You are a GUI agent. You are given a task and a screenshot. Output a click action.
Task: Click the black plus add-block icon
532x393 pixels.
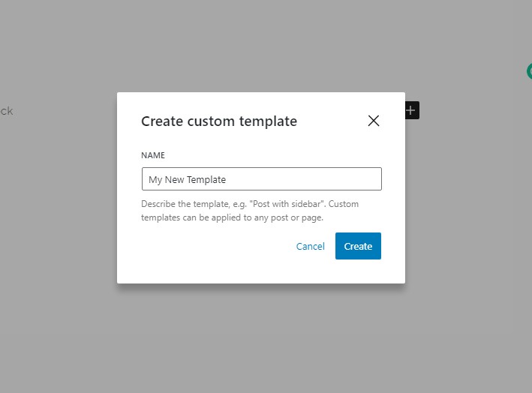pos(410,110)
